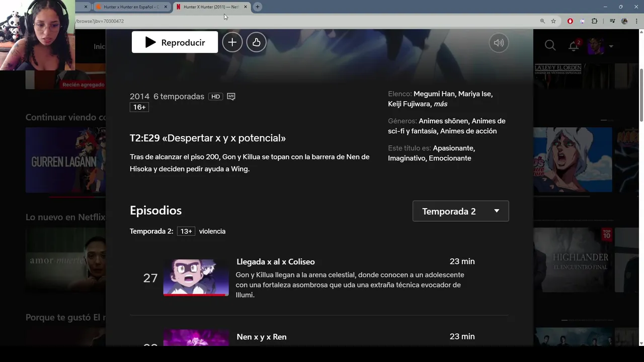
Task: Open the white-haired anime thumbnail in the right row
Action: [x=573, y=160]
